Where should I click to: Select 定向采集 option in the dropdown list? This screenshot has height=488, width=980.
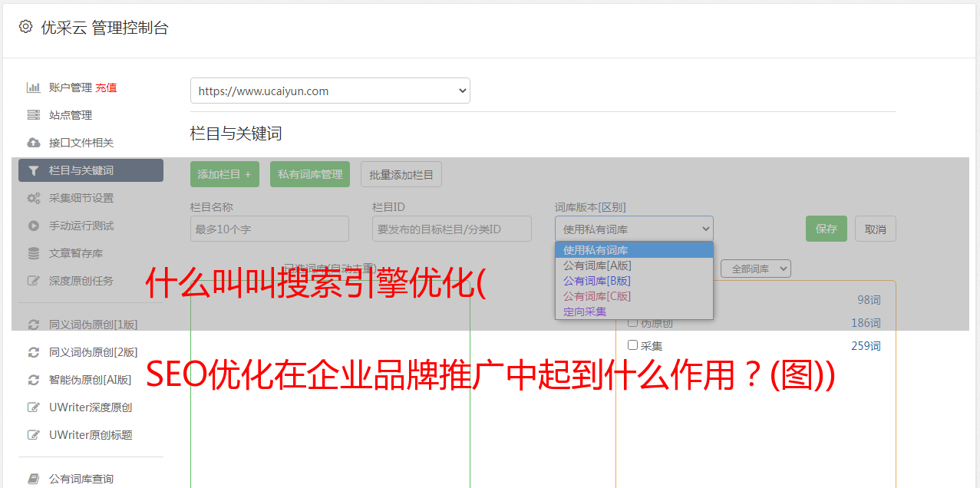point(585,312)
